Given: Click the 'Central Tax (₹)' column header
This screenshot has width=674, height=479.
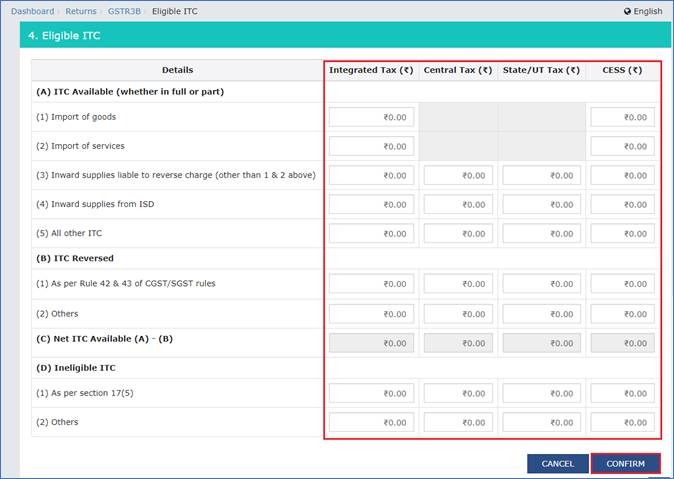Looking at the screenshot, I should pyautogui.click(x=458, y=70).
